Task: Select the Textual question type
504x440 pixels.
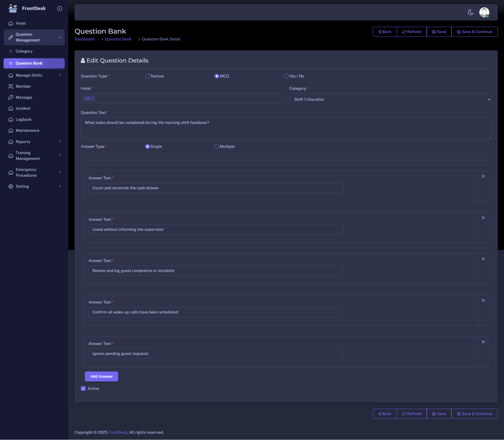Action: (x=148, y=76)
